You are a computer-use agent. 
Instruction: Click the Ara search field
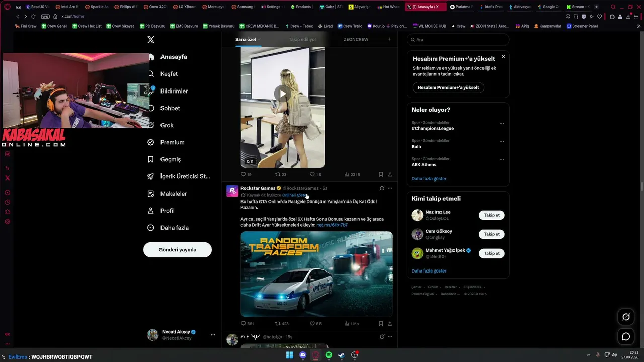458,40
